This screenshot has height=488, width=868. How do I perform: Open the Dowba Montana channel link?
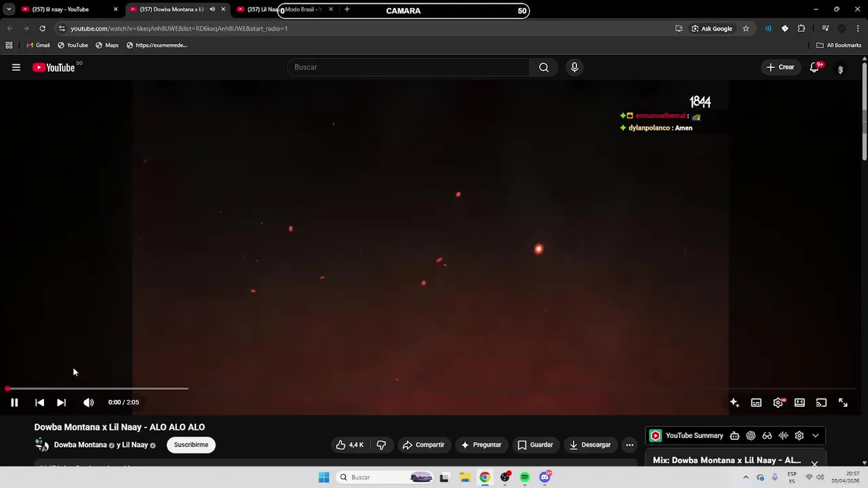click(80, 445)
